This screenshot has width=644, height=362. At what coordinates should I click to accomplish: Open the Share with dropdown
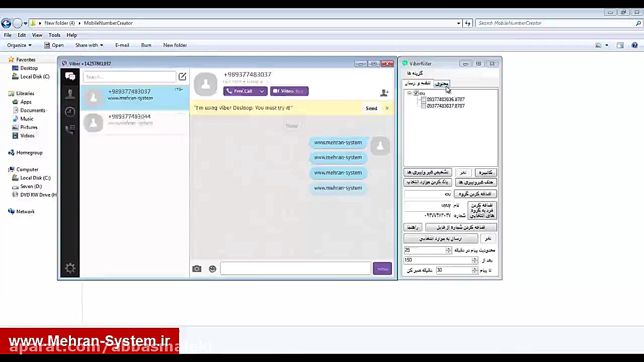(89, 45)
